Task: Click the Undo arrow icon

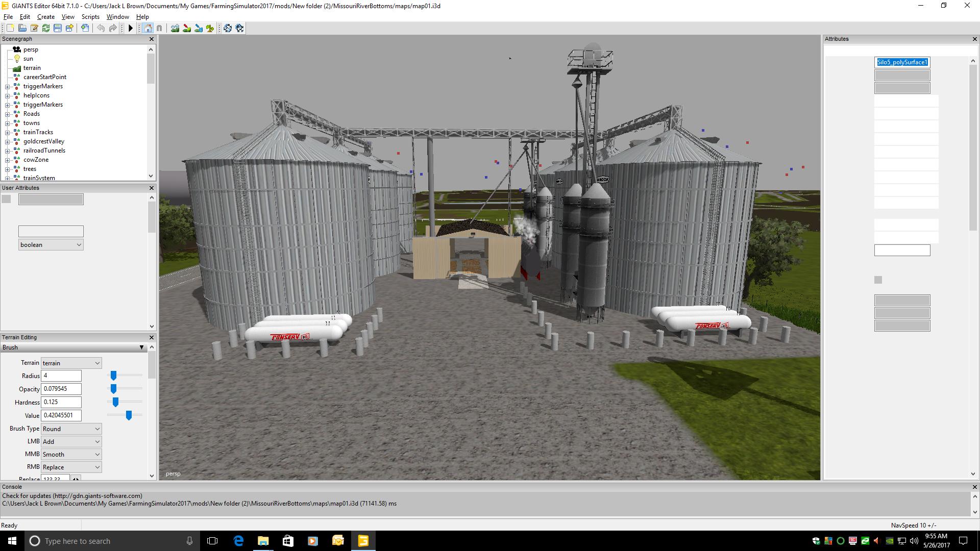Action: coord(101,28)
